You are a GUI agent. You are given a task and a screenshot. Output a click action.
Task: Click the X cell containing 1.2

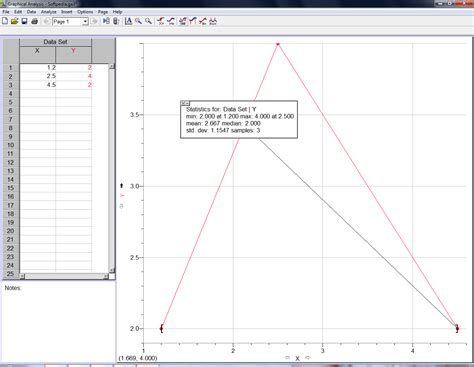click(38, 68)
